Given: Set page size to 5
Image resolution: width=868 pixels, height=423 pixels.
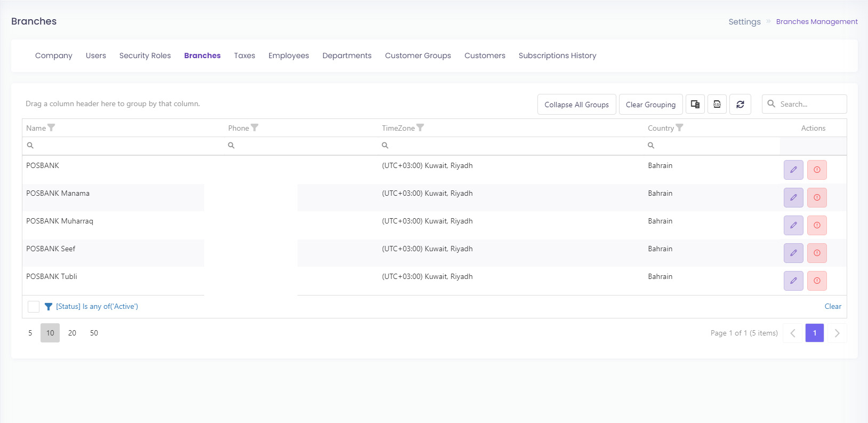Looking at the screenshot, I should point(30,333).
